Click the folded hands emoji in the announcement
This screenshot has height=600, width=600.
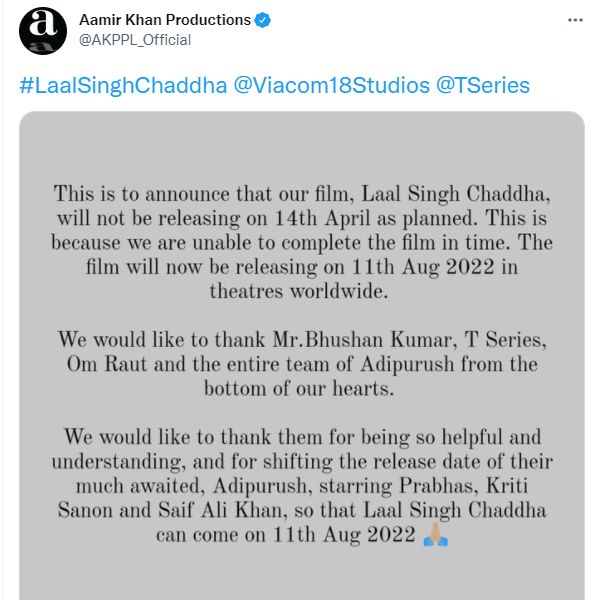(435, 535)
